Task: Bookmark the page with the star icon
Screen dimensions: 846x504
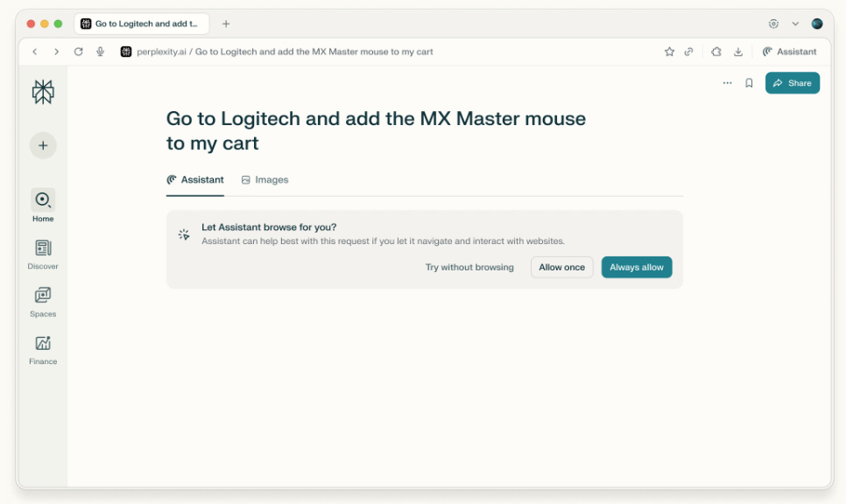Action: [669, 52]
